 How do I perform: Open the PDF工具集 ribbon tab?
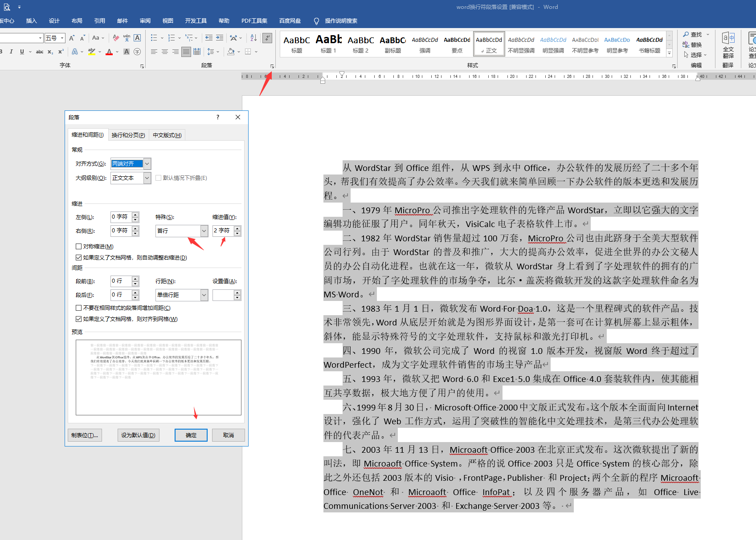click(x=254, y=20)
